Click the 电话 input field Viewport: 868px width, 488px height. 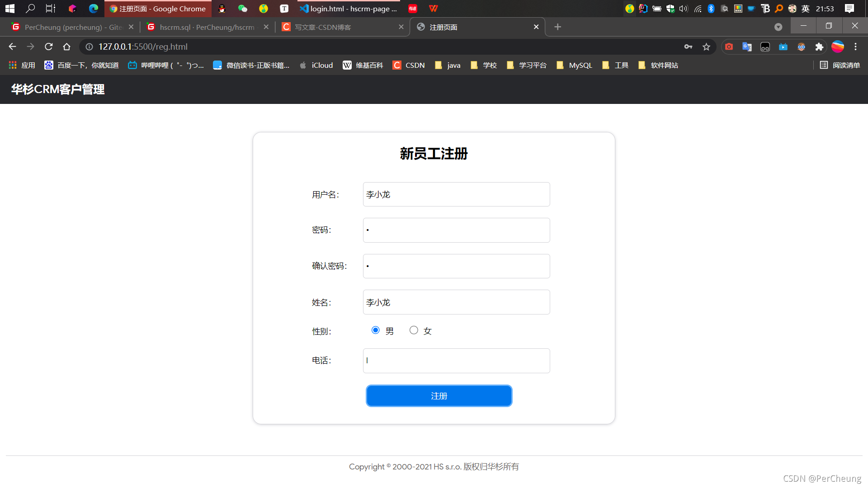[456, 361]
